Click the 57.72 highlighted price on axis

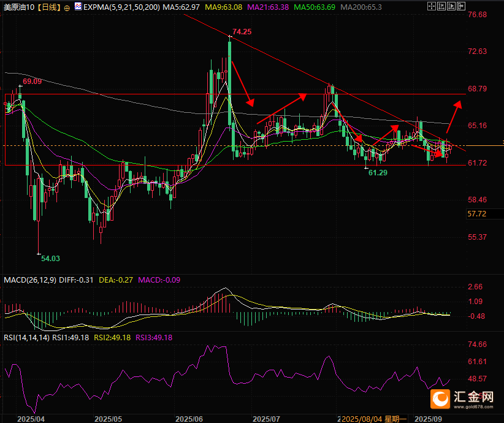point(476,214)
